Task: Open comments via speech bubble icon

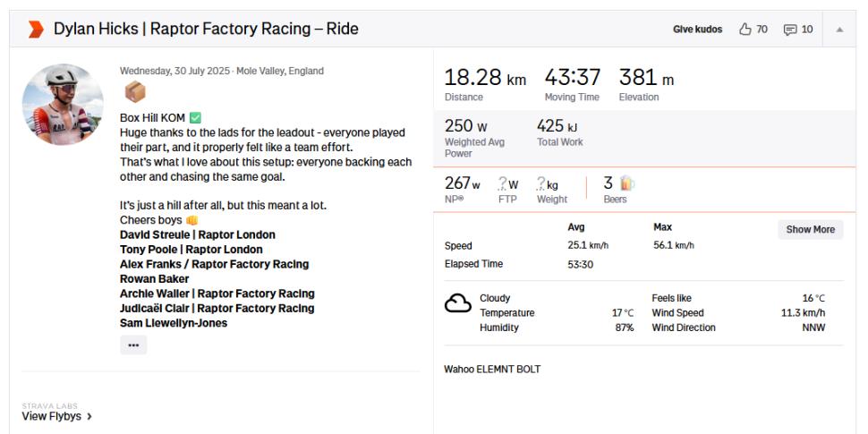Action: pyautogui.click(x=789, y=30)
